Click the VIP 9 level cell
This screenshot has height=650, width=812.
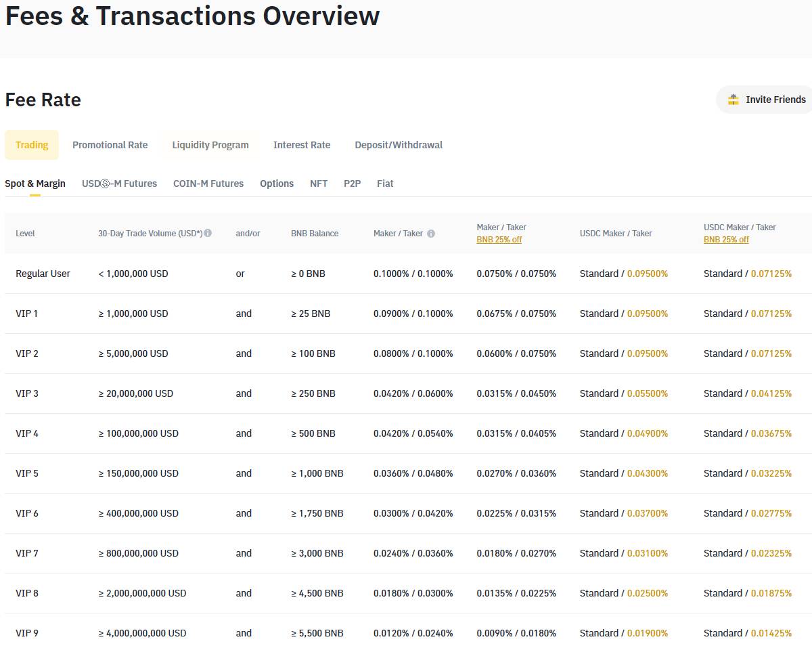(27, 633)
